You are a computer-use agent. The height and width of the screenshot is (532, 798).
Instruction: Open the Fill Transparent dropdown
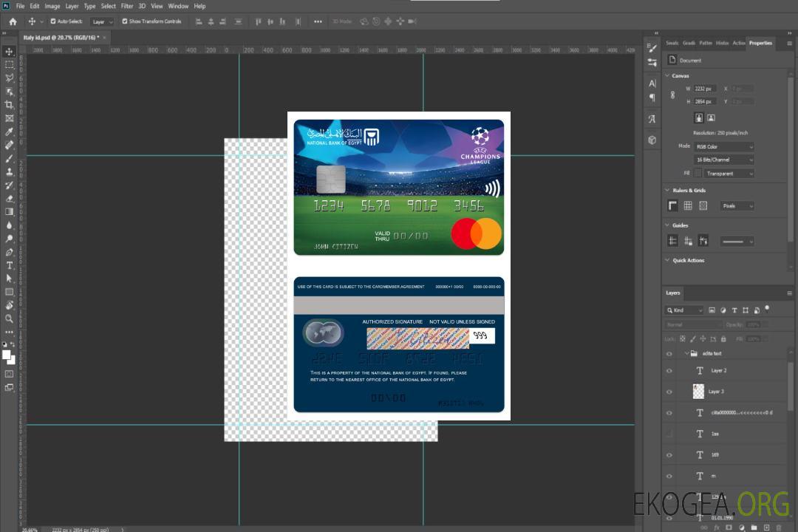[729, 174]
